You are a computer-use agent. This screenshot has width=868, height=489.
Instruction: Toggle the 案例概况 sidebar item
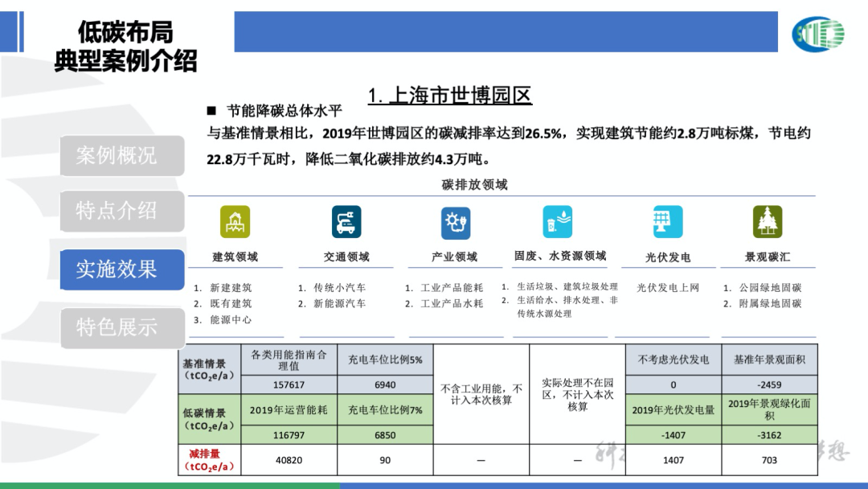(x=121, y=156)
